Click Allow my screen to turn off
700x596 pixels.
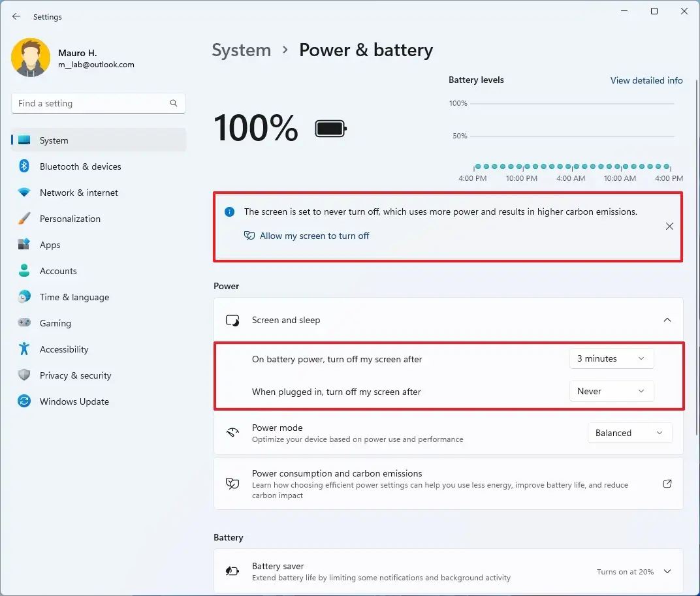tap(314, 236)
